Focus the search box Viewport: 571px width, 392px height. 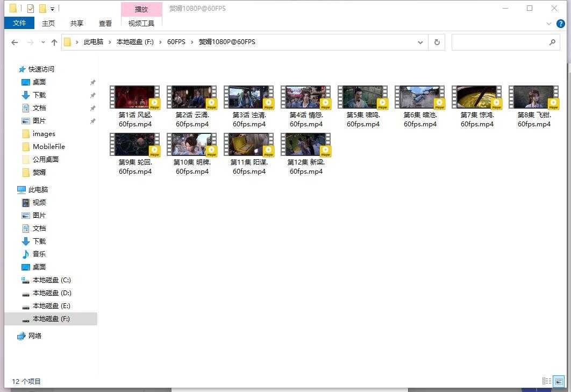(505, 42)
